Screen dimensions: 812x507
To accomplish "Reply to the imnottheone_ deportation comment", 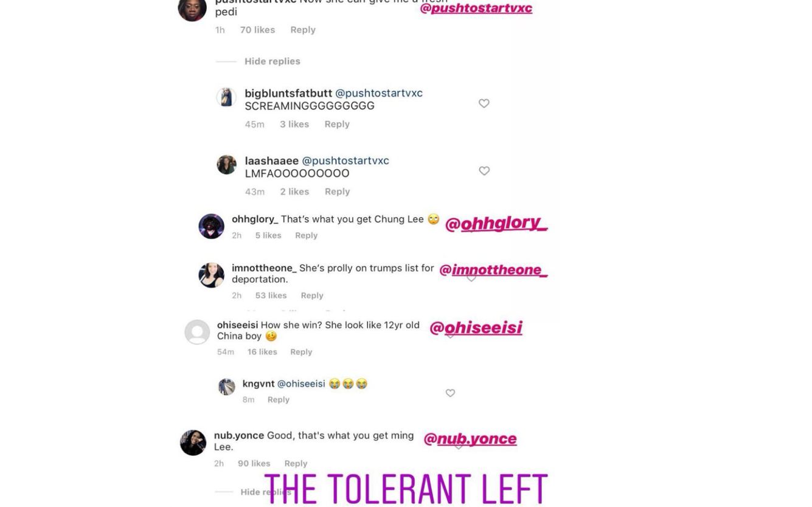I will [x=312, y=295].
